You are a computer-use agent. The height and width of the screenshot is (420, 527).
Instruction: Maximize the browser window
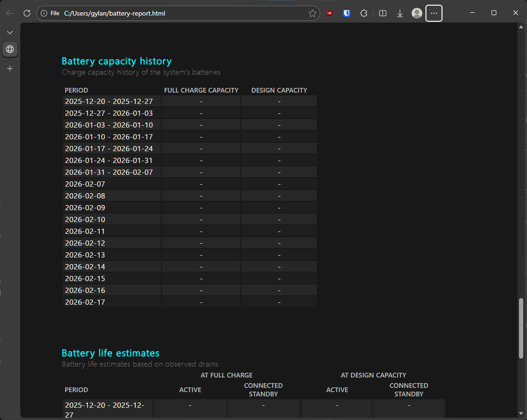tap(494, 13)
